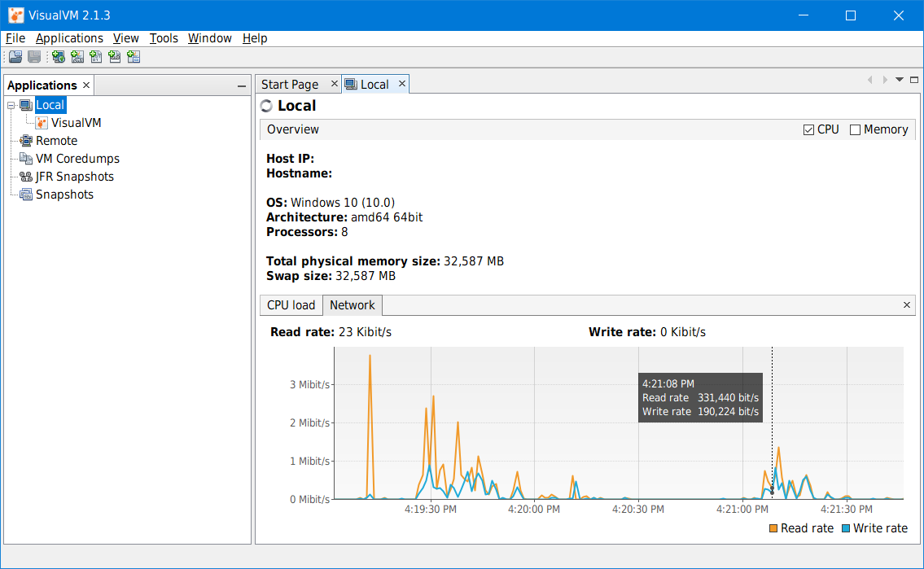Click the Local computer icon in tree
Screen dimensions: 924x569
click(26, 105)
